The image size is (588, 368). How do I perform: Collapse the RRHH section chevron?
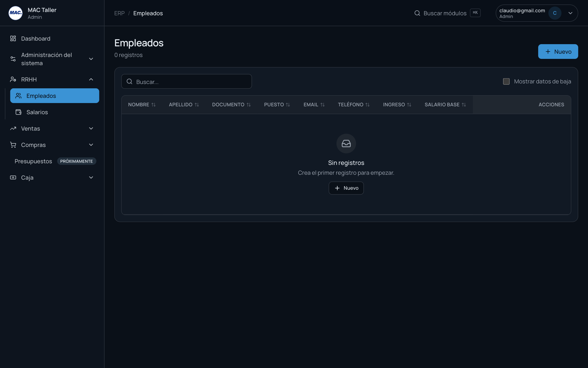tap(91, 79)
